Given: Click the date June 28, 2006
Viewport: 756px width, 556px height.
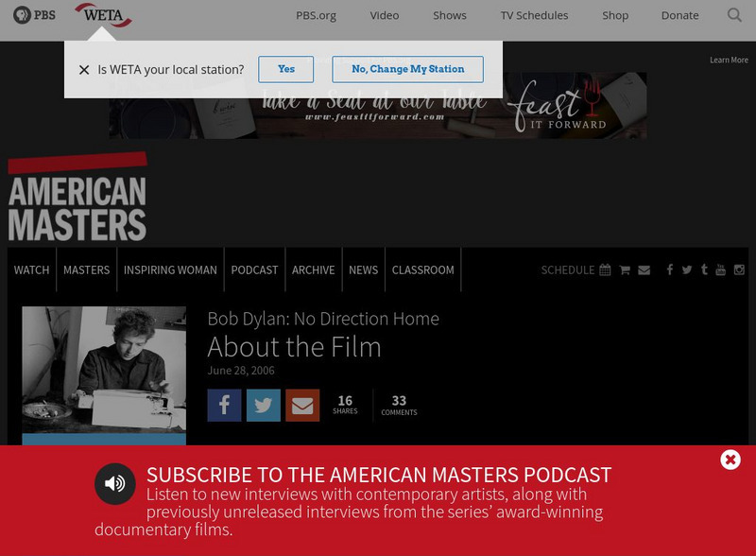Looking at the screenshot, I should click(x=241, y=370).
